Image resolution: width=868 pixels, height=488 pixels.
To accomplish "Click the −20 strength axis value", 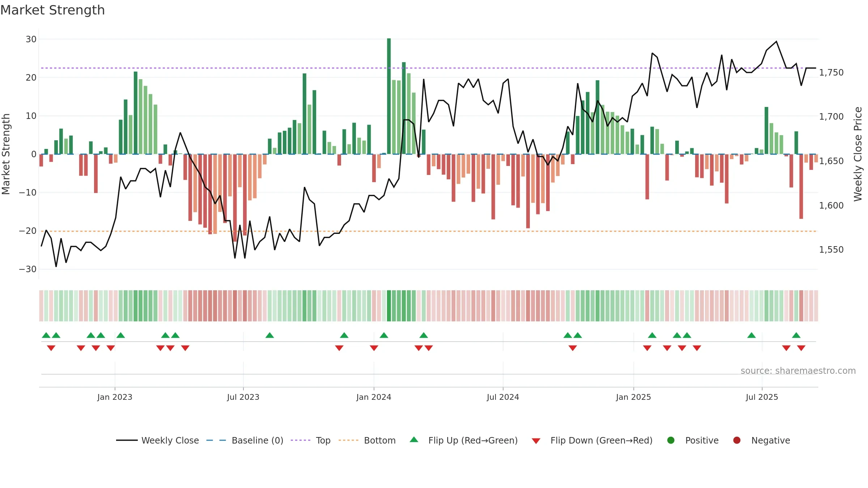I will pyautogui.click(x=28, y=231).
